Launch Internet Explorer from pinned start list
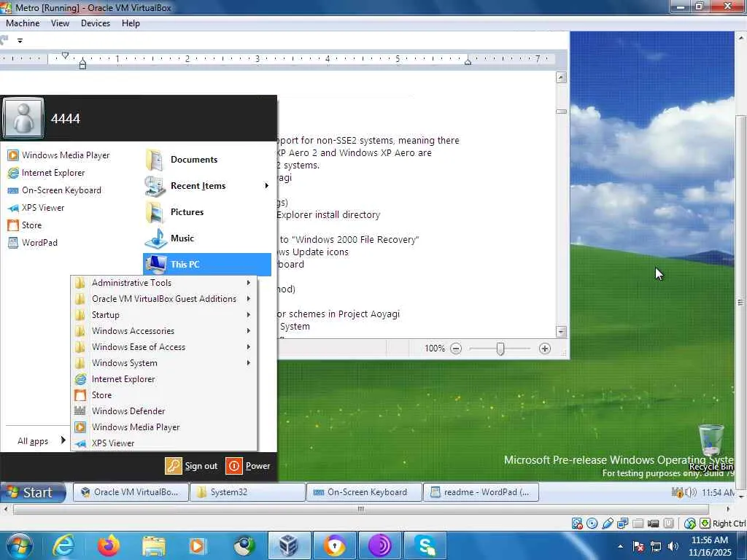The image size is (747, 560). 46,173
